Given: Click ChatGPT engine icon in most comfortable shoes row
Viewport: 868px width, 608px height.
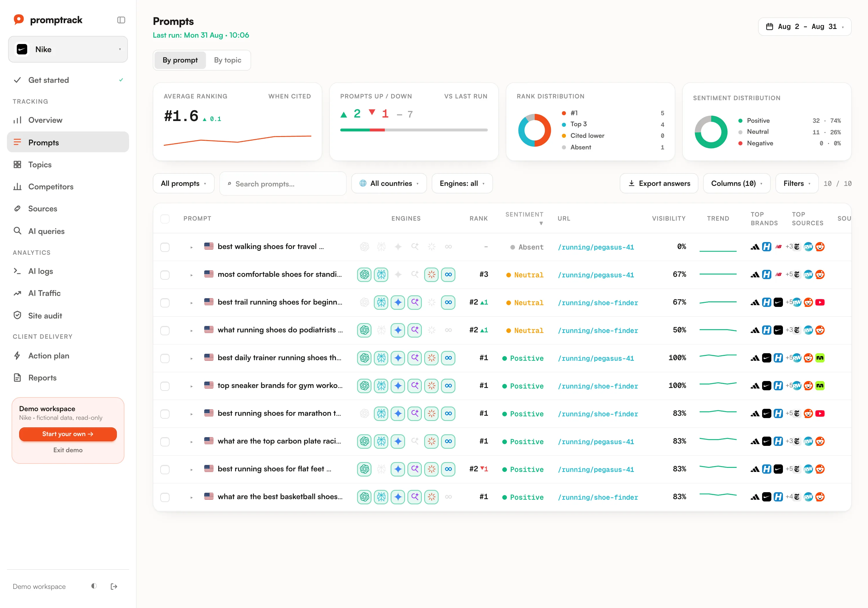Looking at the screenshot, I should click(x=365, y=275).
